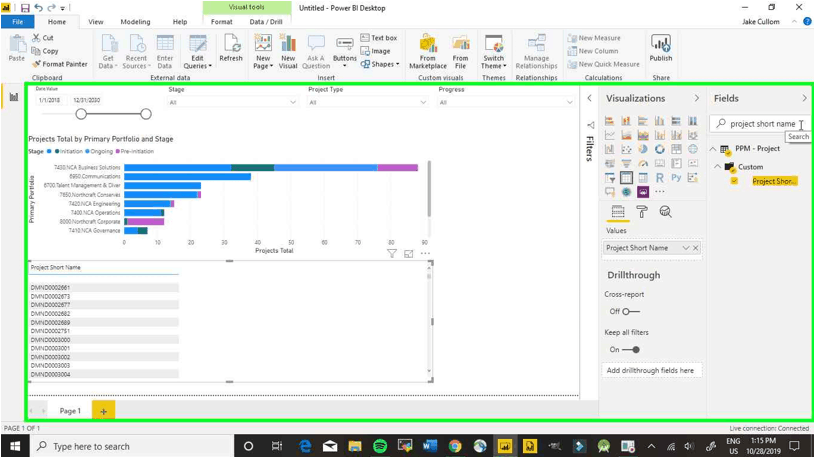
Task: Select the Matrix visualization
Action: coord(643,178)
